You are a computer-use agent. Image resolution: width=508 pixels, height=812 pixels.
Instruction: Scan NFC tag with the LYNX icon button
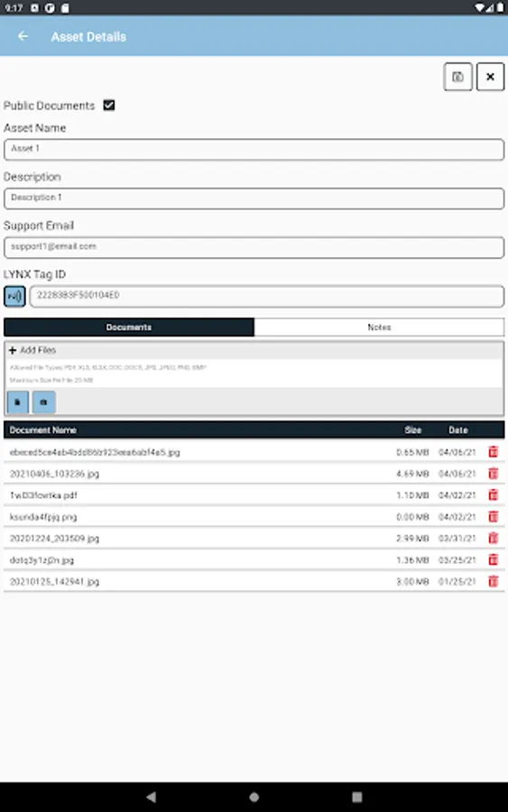tap(14, 296)
